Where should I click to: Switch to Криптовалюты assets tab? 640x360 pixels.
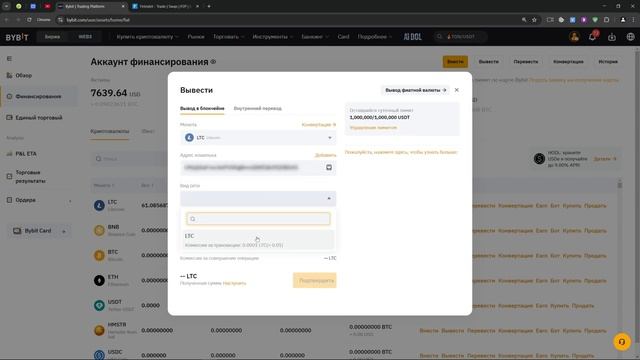(110, 131)
